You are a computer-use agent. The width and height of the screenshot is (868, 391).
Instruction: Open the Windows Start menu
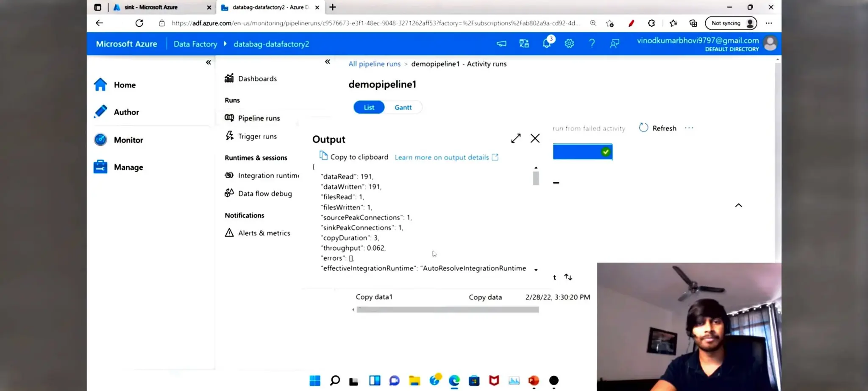pyautogui.click(x=315, y=380)
